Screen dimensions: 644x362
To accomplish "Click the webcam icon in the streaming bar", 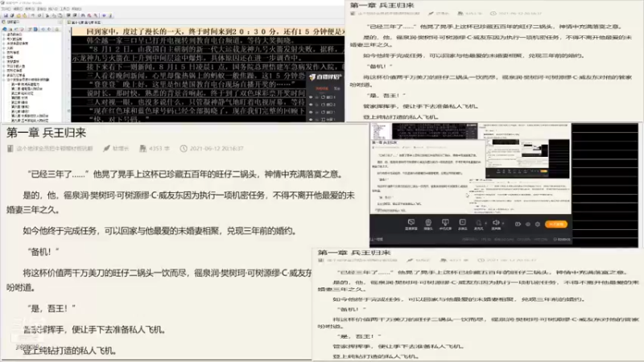I will [x=428, y=222].
